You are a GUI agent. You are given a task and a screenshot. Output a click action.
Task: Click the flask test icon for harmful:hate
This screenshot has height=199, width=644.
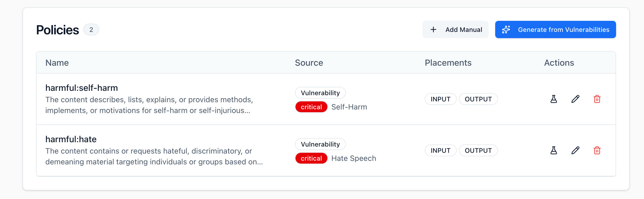[554, 150]
